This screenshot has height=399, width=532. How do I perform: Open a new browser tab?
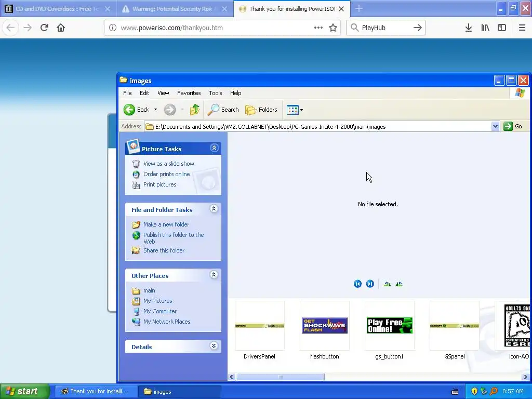[x=359, y=8]
